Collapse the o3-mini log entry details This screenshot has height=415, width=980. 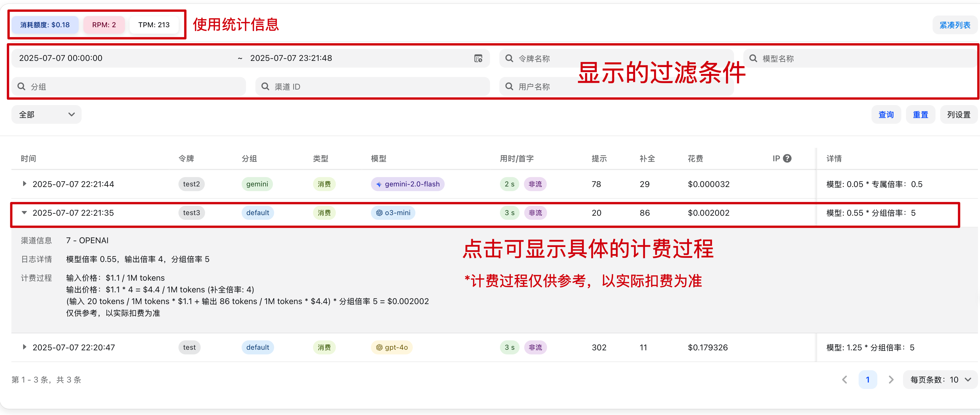coord(24,212)
